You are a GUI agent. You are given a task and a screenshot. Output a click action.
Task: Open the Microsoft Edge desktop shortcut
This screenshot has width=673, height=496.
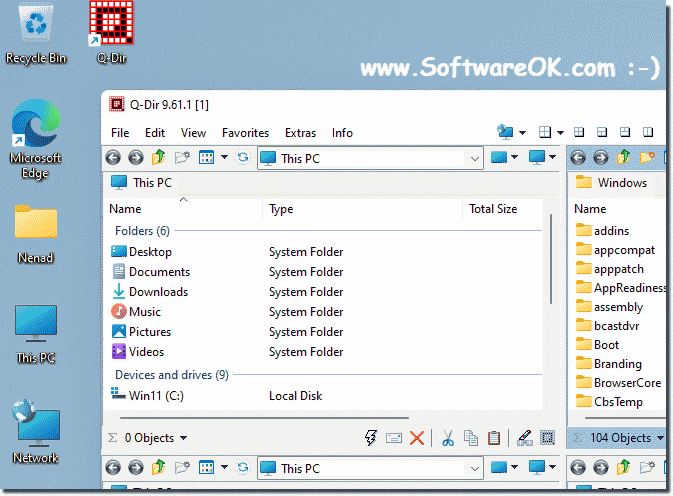tap(36, 139)
